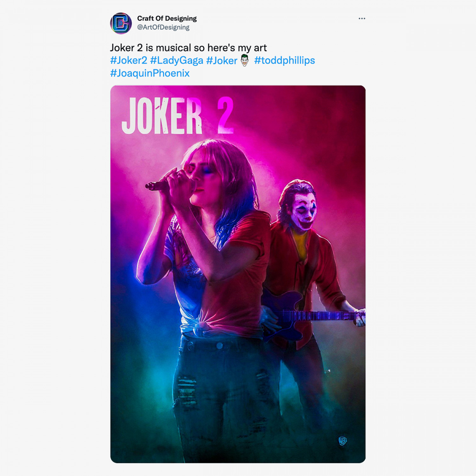Open the #Joker2 hashtag
Image resolution: width=476 pixels, height=476 pixels.
coord(129,60)
